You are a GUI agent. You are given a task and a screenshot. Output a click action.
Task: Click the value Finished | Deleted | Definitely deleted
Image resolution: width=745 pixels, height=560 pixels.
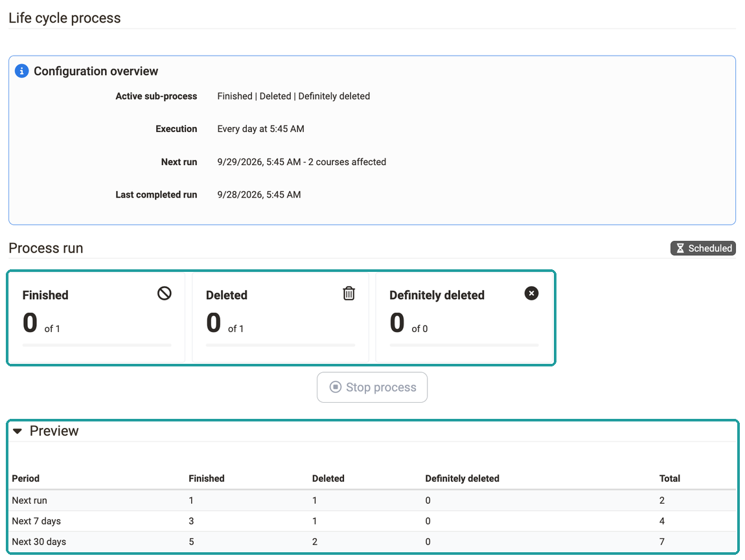point(293,96)
